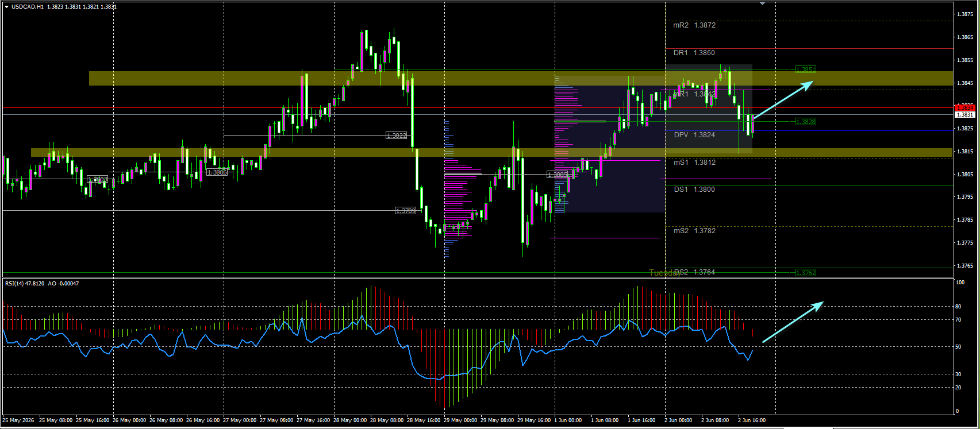Click the 1.3775 tick on price scale
The height and width of the screenshot is (429, 980).
point(964,243)
